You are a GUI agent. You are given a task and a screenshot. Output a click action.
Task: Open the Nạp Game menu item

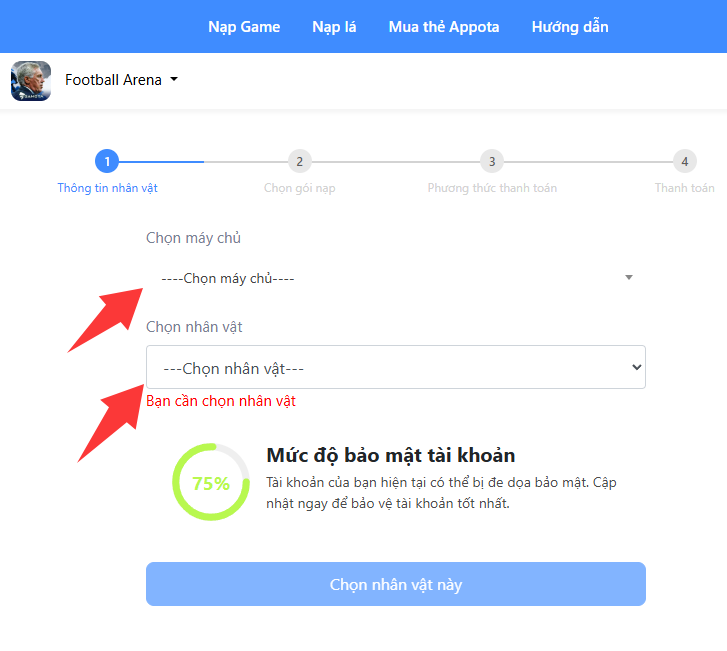click(x=244, y=27)
